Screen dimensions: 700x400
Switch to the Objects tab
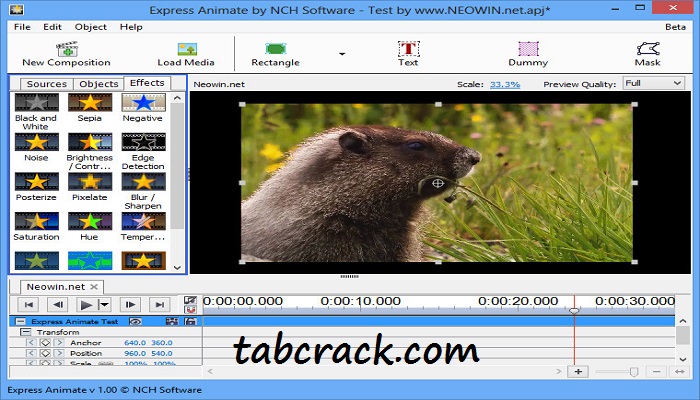tap(99, 84)
